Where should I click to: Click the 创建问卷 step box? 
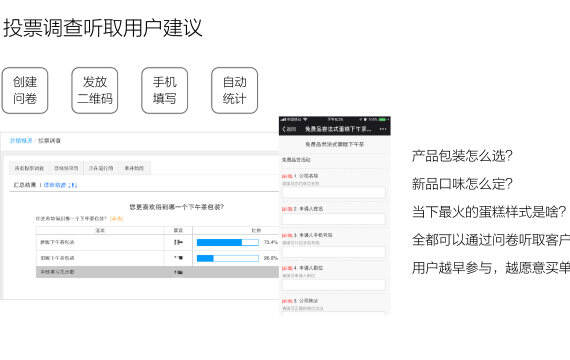coord(25,90)
